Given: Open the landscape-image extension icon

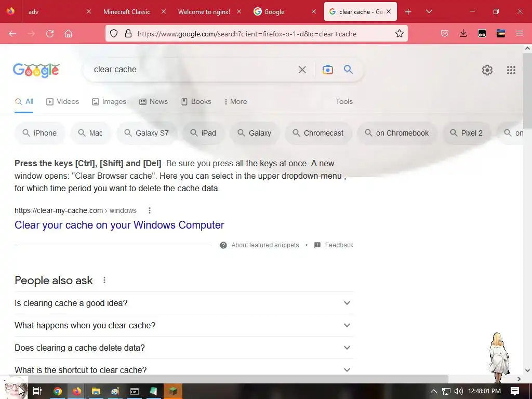Looking at the screenshot, I should click(x=500, y=34).
